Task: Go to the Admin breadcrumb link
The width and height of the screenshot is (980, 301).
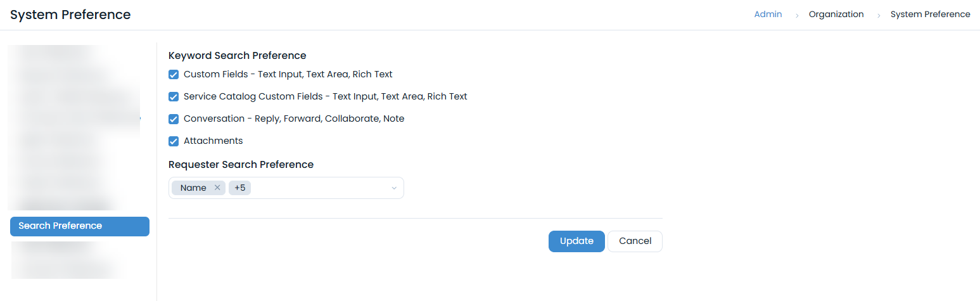Action: click(x=768, y=15)
